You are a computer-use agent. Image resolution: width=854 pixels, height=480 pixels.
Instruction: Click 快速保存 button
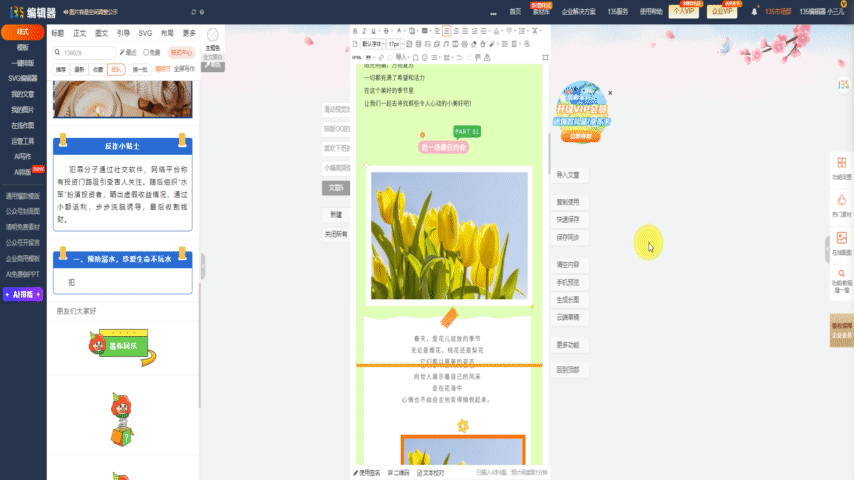pos(568,219)
